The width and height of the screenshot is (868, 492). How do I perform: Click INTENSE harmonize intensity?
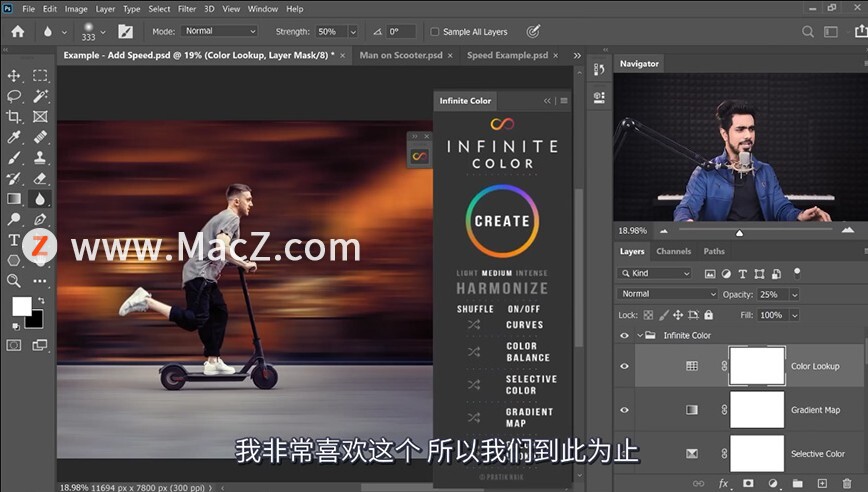(531, 273)
